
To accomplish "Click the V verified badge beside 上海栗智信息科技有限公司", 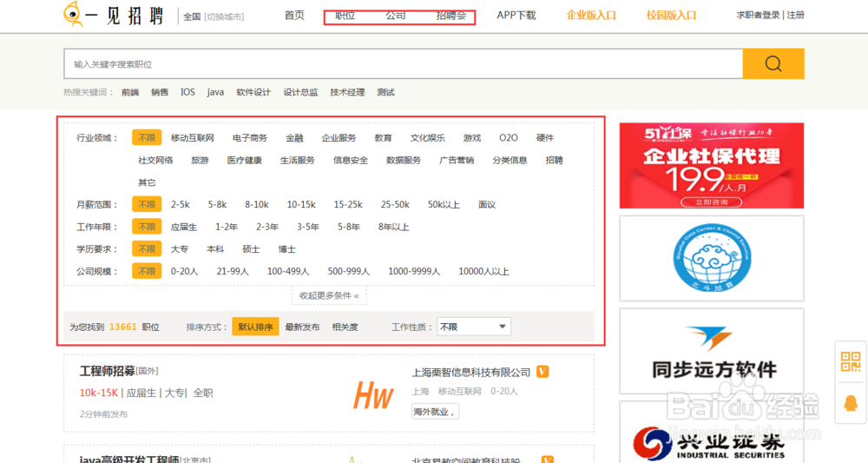I will [x=542, y=372].
